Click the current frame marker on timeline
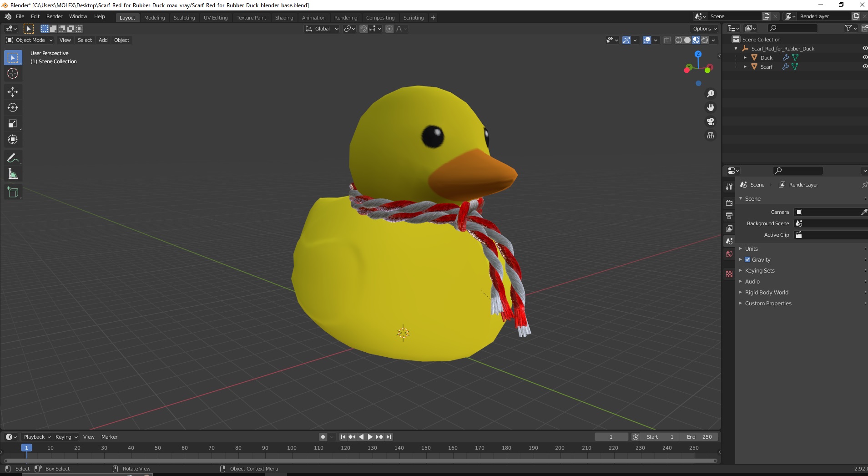Image resolution: width=868 pixels, height=476 pixels. click(26, 448)
